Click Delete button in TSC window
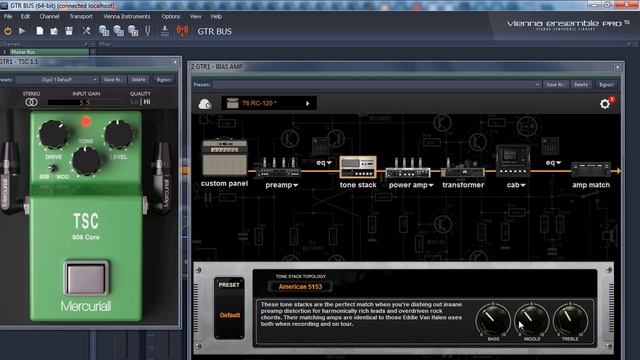 click(x=139, y=80)
